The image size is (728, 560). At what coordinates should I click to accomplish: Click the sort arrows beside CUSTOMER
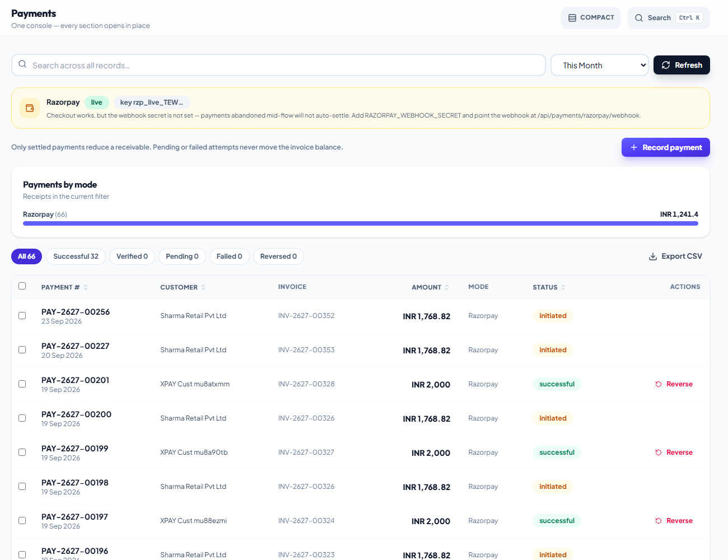[203, 287]
